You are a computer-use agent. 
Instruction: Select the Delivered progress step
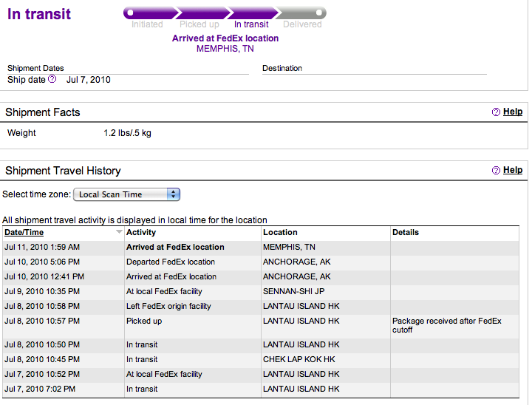pyautogui.click(x=302, y=24)
